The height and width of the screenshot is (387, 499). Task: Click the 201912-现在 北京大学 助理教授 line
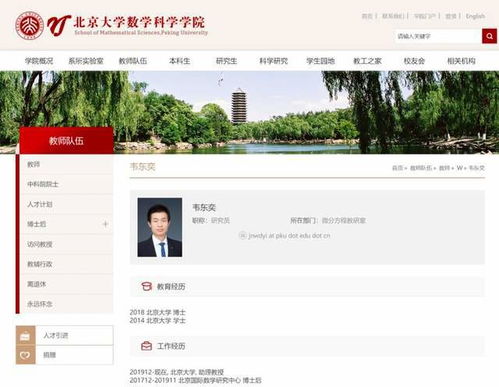tap(177, 372)
